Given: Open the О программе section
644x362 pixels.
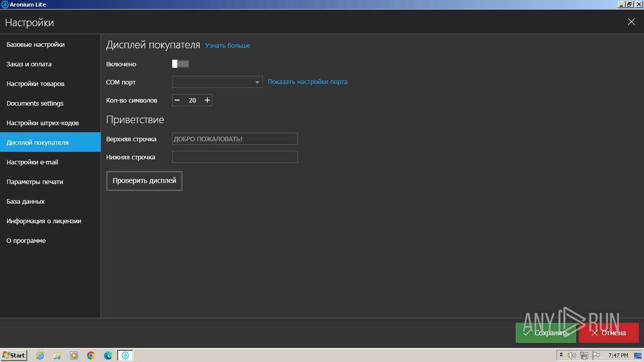Looking at the screenshot, I should [50, 240].
